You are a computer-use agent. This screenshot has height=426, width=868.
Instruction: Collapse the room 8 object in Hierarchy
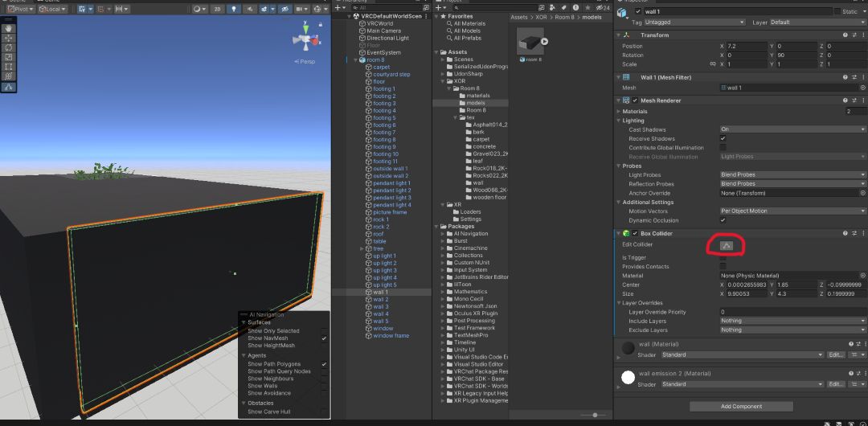click(356, 59)
